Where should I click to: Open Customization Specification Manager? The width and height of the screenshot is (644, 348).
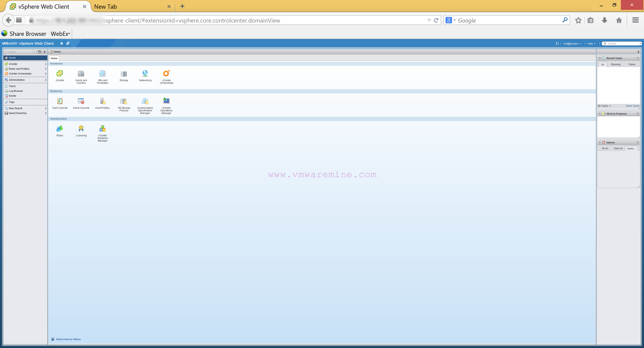click(145, 101)
